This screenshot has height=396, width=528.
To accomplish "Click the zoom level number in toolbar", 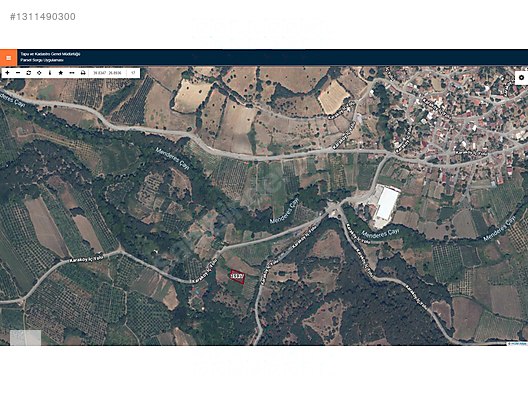I will tap(133, 73).
